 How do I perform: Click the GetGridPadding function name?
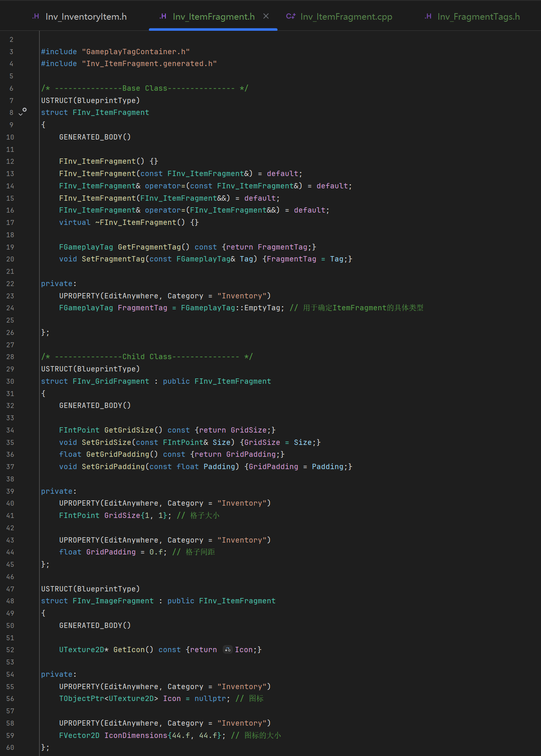[x=118, y=454]
